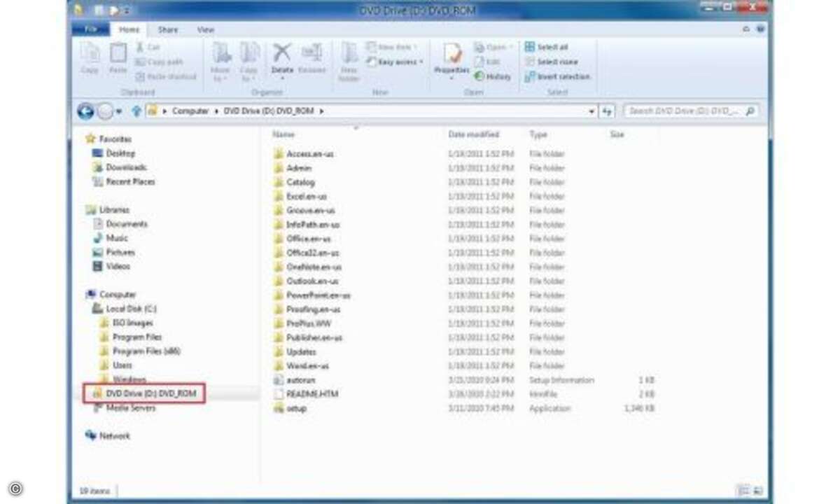Select ISO Images folder in the tree
This screenshot has height=504, width=840.
[126, 323]
